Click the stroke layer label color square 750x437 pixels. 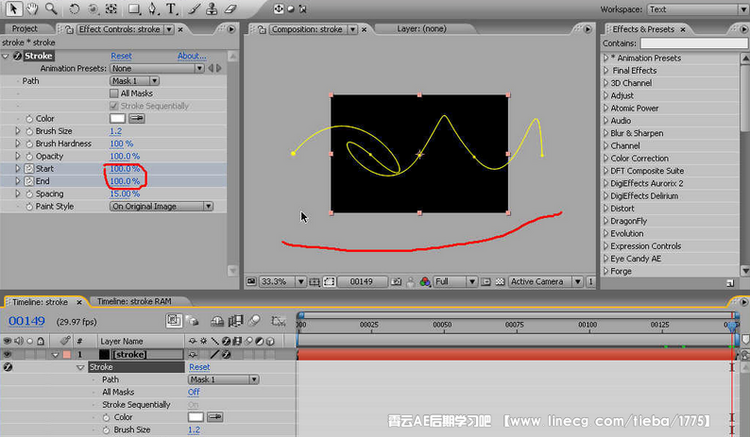click(66, 354)
